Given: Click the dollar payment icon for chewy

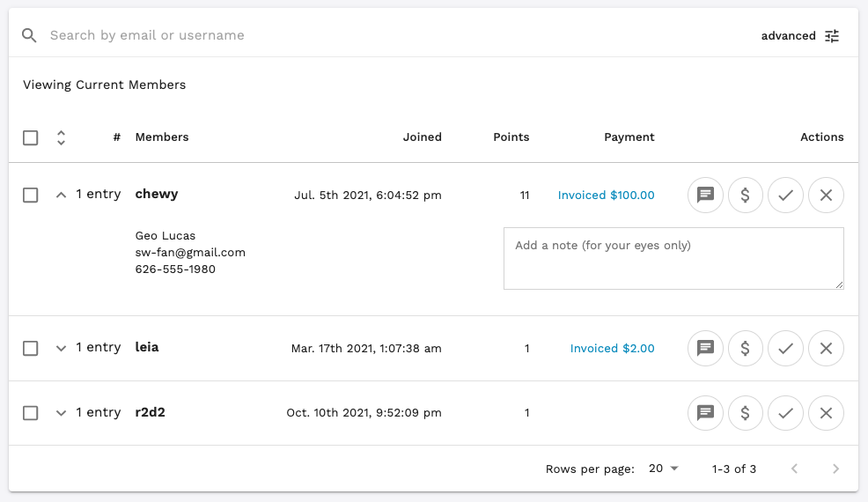Looking at the screenshot, I should 746,196.
